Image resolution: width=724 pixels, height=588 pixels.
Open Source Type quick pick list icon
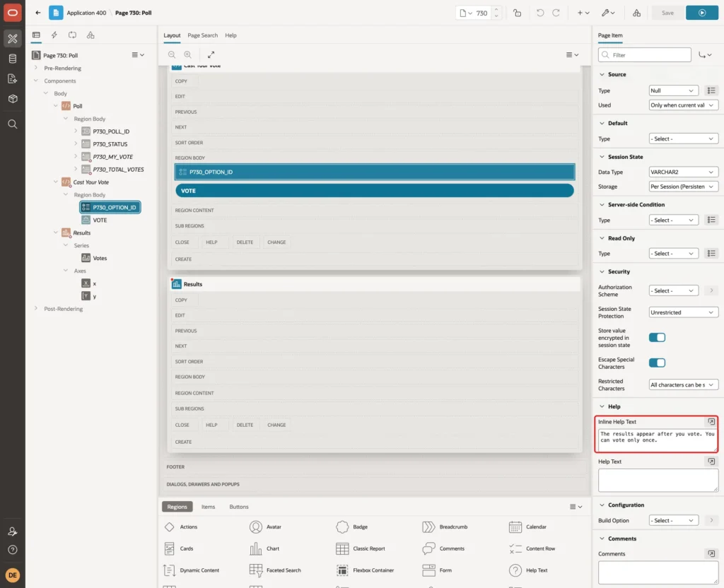pyautogui.click(x=711, y=90)
